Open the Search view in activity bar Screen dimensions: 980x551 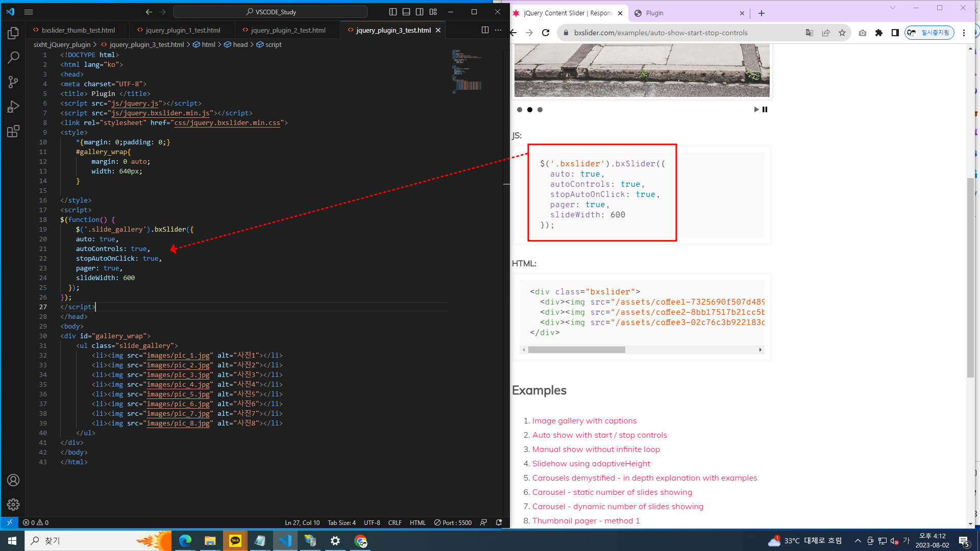(13, 58)
